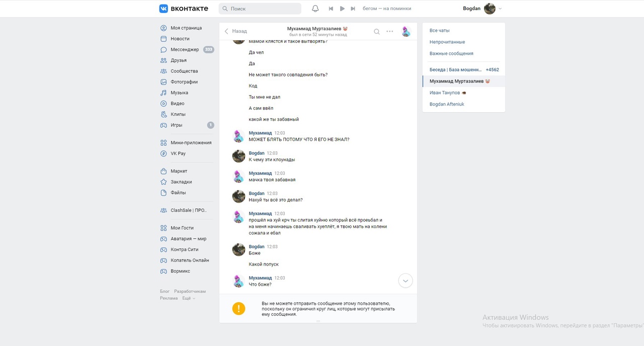Open the Иван Танупов conversation
Screen dimensions: 644x346
pos(445,93)
